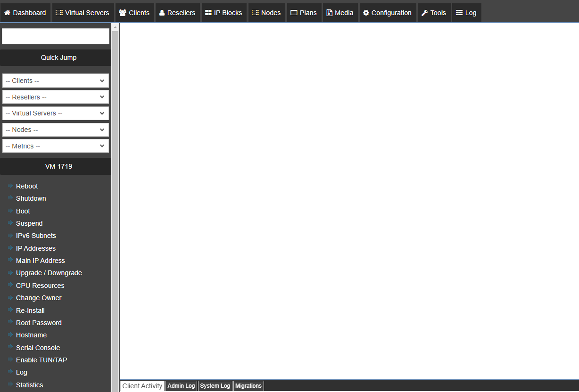Switch to the Admin Log tab

(x=181, y=386)
